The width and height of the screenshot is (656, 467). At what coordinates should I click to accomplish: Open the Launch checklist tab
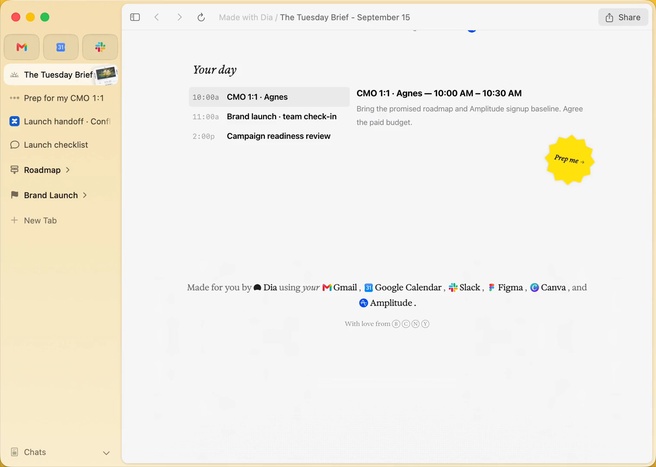61,145
